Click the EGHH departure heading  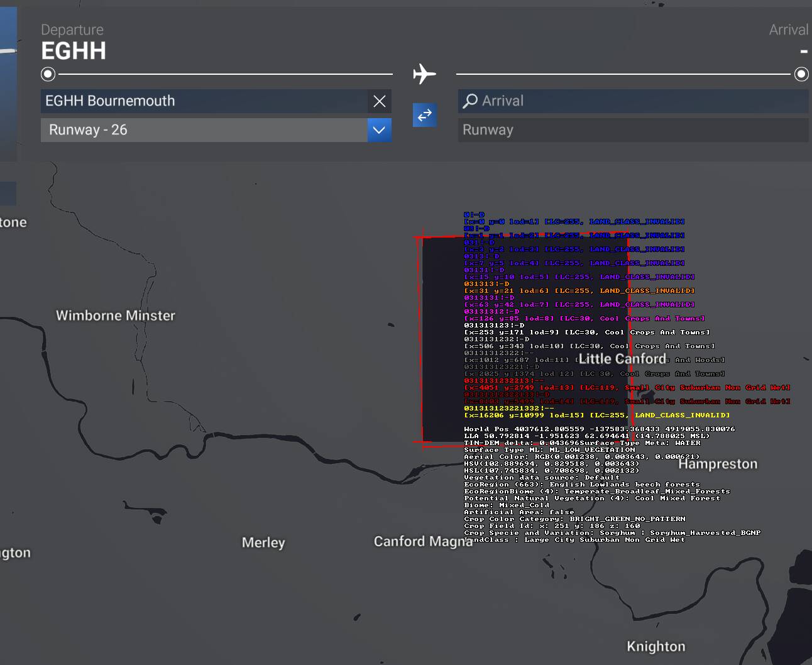pos(74,51)
